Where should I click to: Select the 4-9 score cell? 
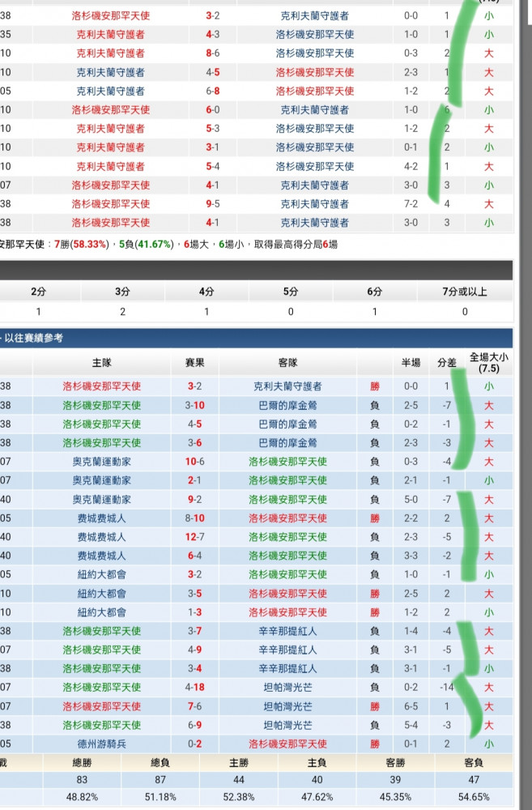194,650
